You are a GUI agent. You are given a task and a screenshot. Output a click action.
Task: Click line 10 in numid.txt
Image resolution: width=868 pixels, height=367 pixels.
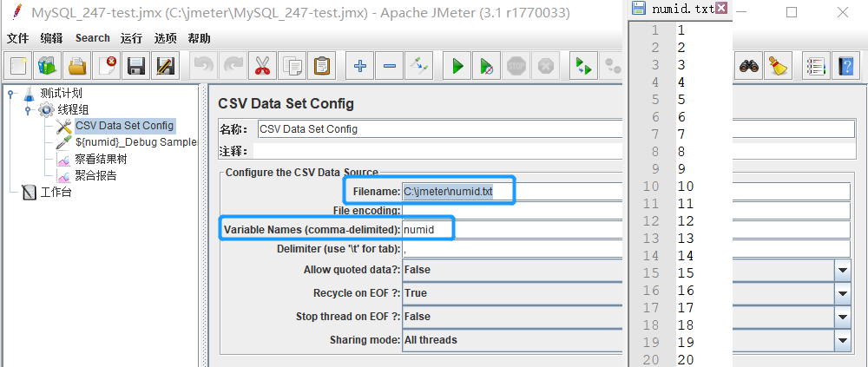click(x=686, y=186)
